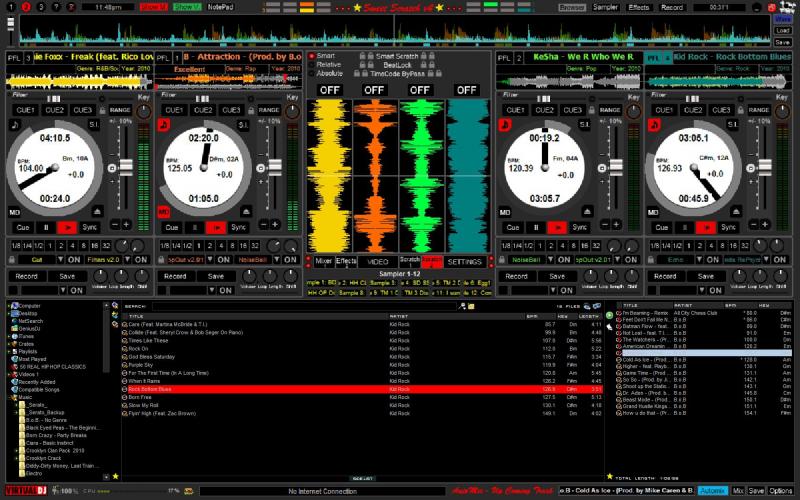Click the yellow star icon below the folder tree

click(x=115, y=476)
